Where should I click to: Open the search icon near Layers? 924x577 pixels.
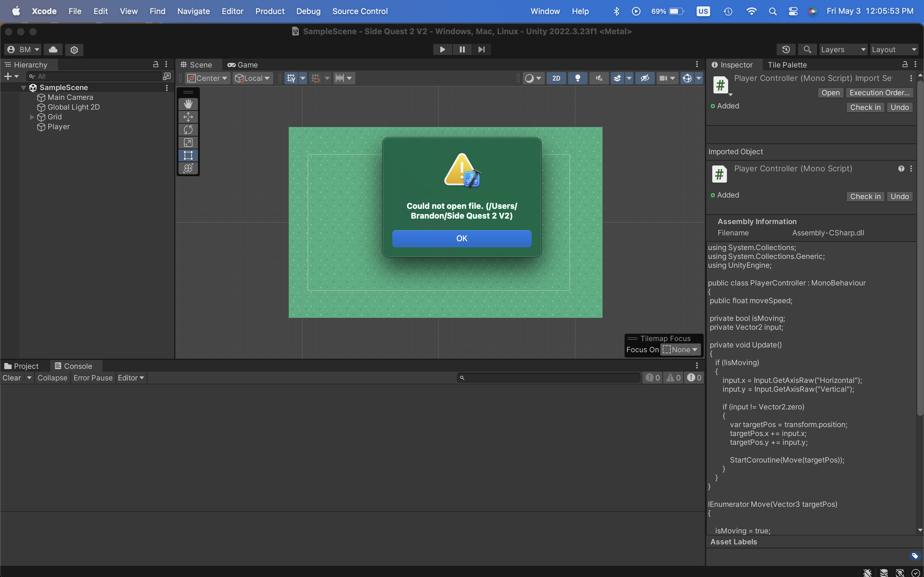coord(807,49)
